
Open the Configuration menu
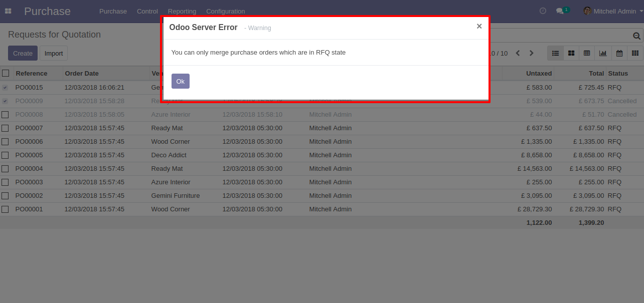pos(226,11)
